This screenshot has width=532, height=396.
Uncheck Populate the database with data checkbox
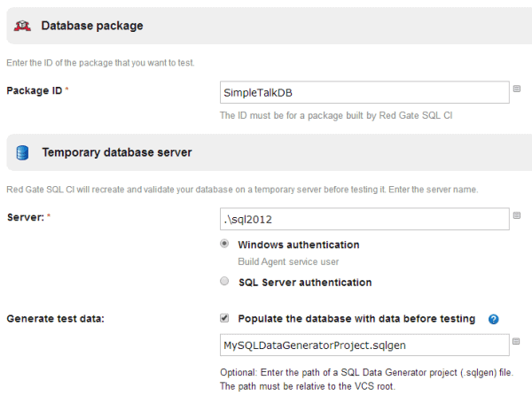(225, 318)
